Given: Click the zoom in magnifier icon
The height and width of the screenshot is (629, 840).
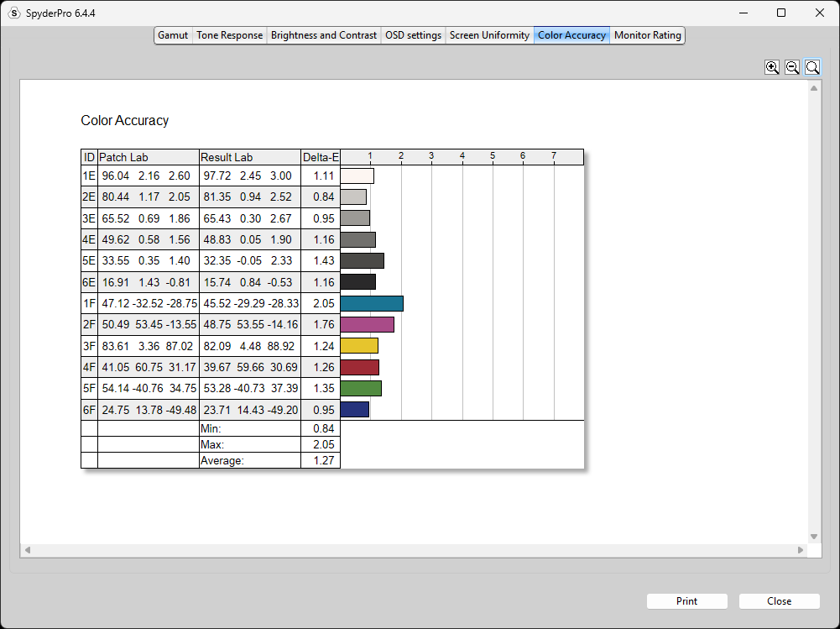Looking at the screenshot, I should 772,67.
